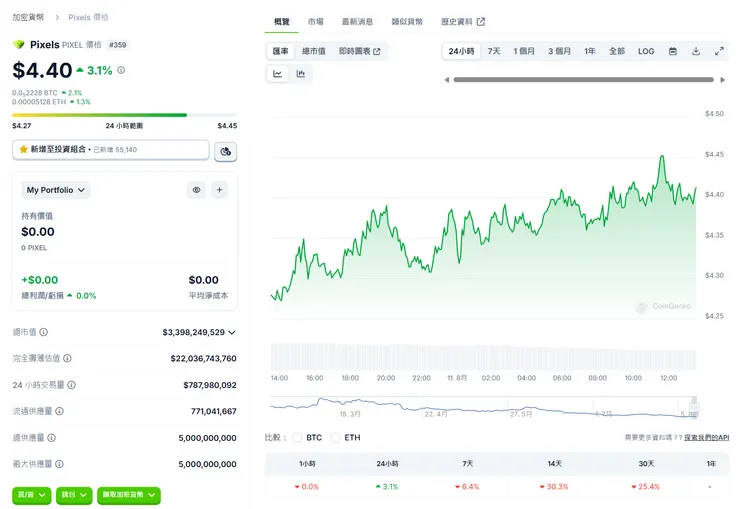
Task: Switch chart to 匯率 view
Action: [x=280, y=51]
